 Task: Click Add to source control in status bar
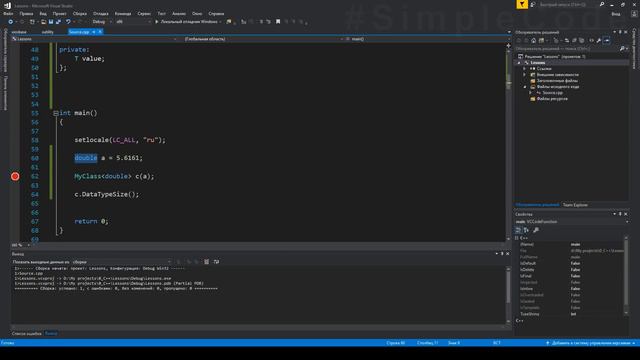591,343
